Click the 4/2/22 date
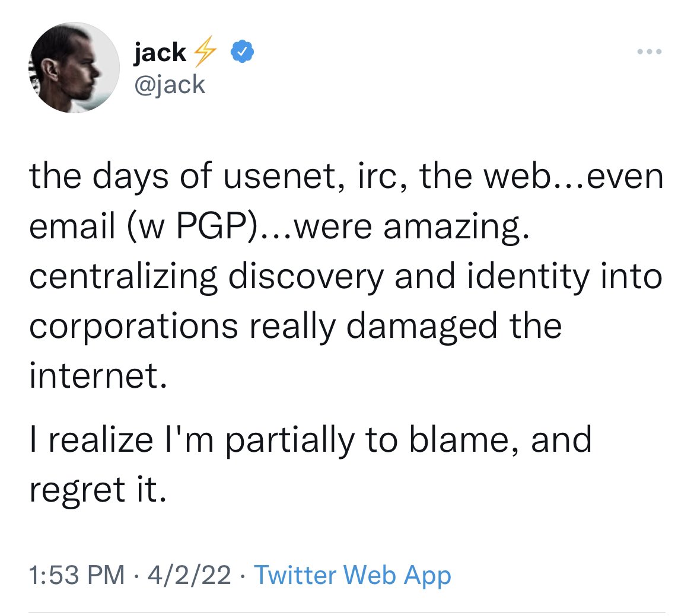The height and width of the screenshot is (616, 694). [189, 575]
